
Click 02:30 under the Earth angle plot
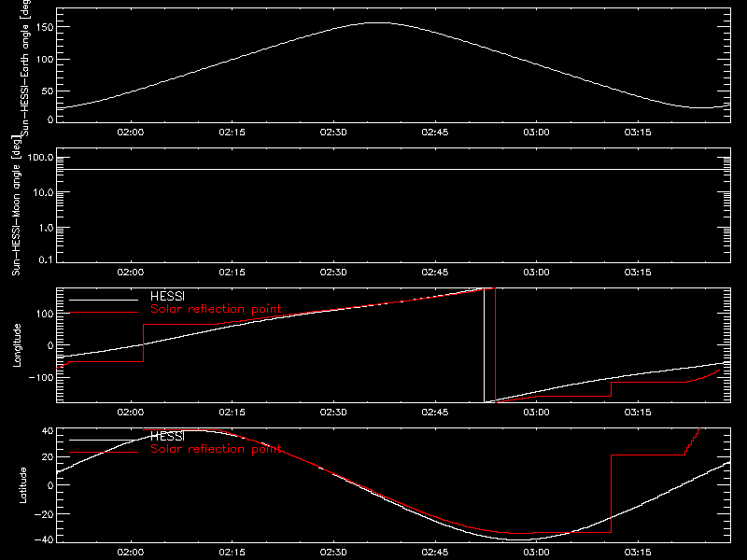[333, 132]
